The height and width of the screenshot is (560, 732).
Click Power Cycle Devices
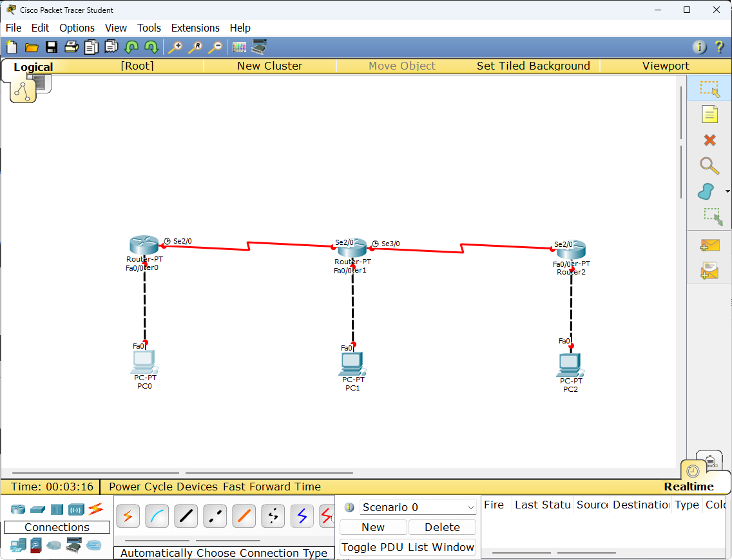coord(164,487)
